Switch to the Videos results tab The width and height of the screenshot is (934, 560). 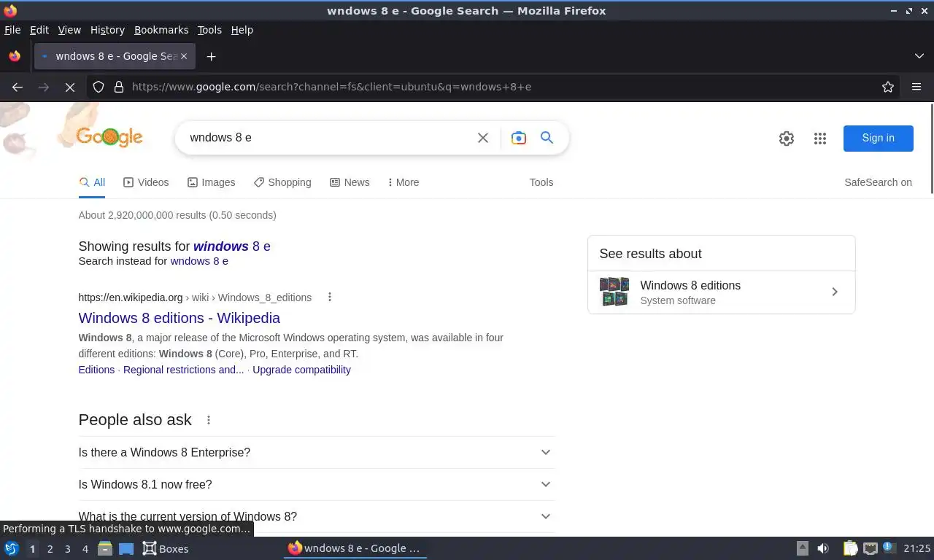click(x=146, y=182)
